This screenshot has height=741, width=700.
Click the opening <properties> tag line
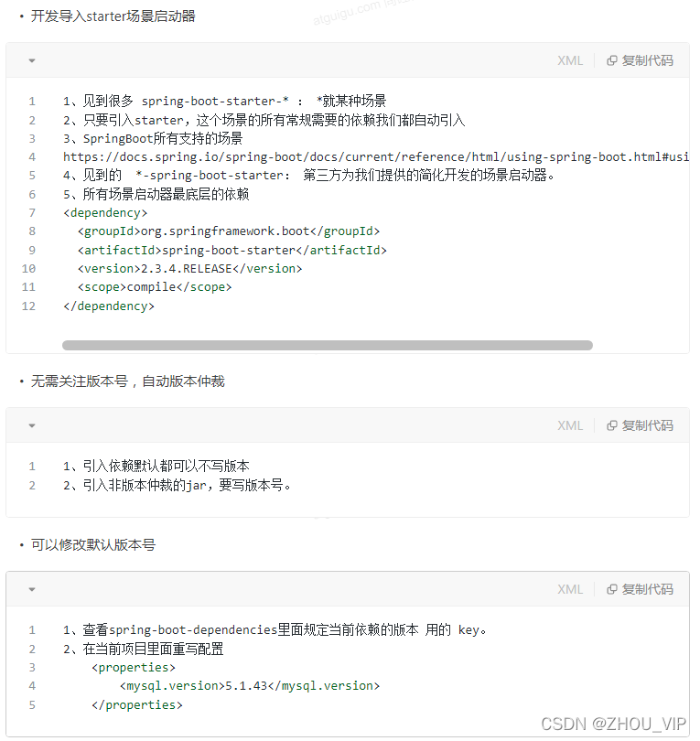coord(134,668)
